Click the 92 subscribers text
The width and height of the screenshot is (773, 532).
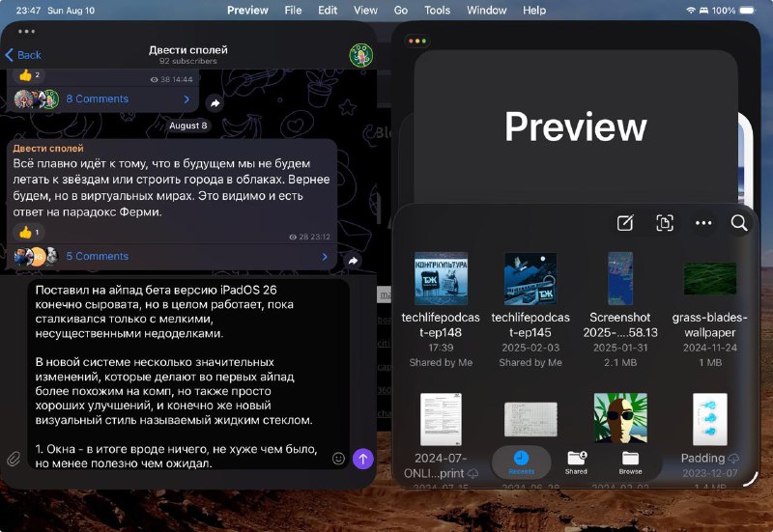(187, 61)
